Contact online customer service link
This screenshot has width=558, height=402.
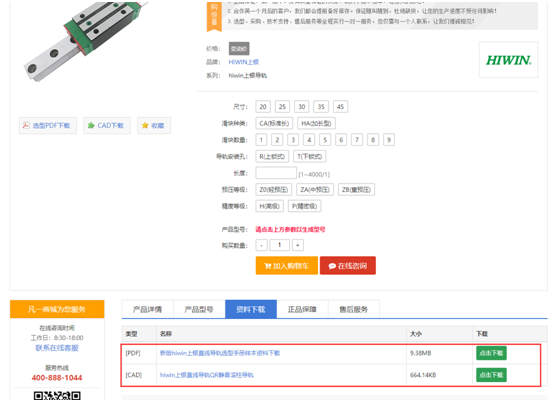(57, 348)
